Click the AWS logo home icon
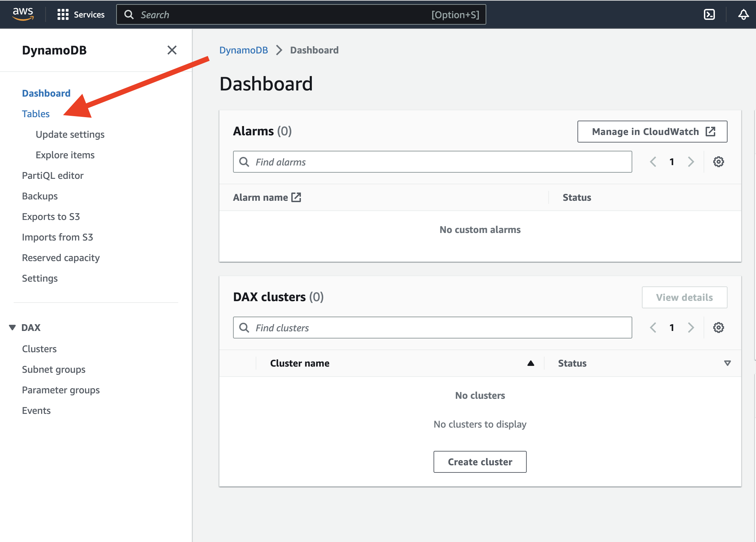The height and width of the screenshot is (542, 756). coord(23,14)
